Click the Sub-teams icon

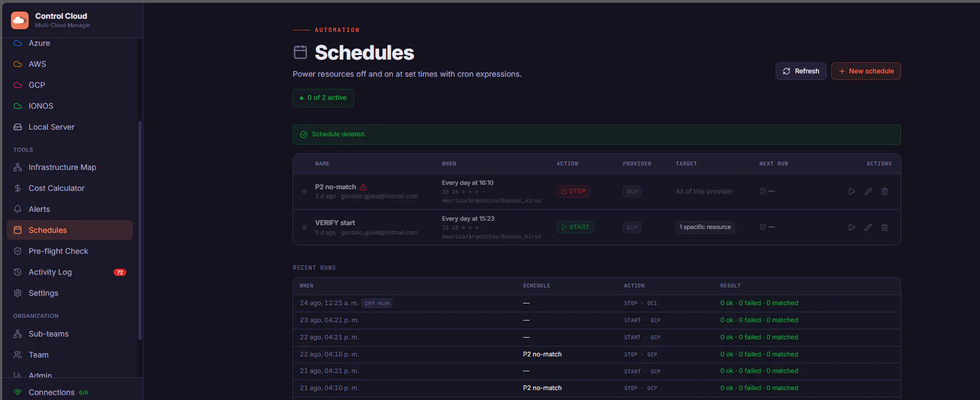tap(18, 334)
